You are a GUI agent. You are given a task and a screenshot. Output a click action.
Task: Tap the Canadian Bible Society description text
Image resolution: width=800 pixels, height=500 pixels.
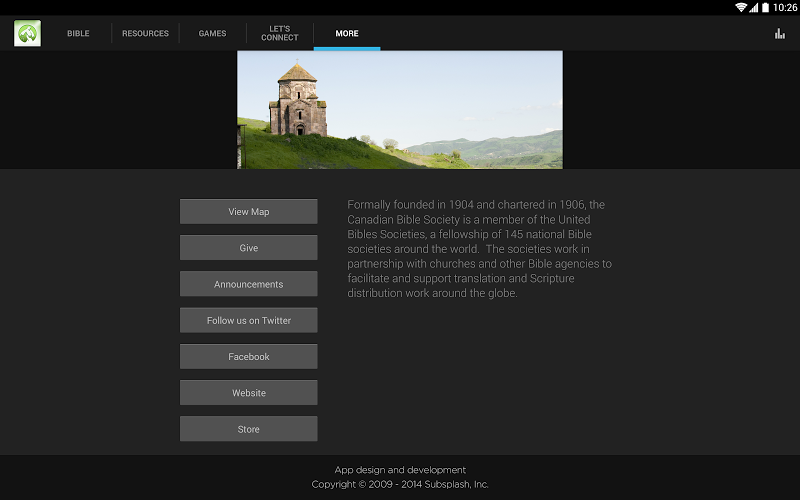(x=480, y=249)
